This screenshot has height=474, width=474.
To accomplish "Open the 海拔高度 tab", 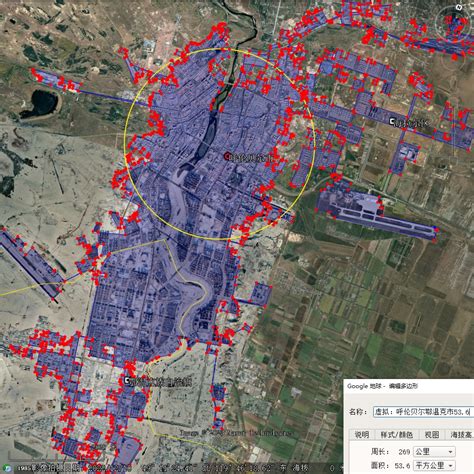I will [x=460, y=435].
